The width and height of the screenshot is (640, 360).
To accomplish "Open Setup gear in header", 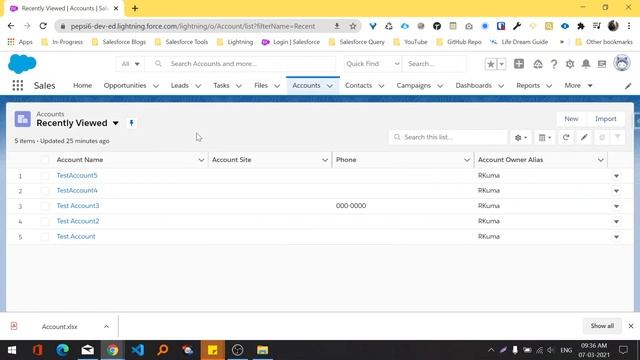I will tap(570, 64).
